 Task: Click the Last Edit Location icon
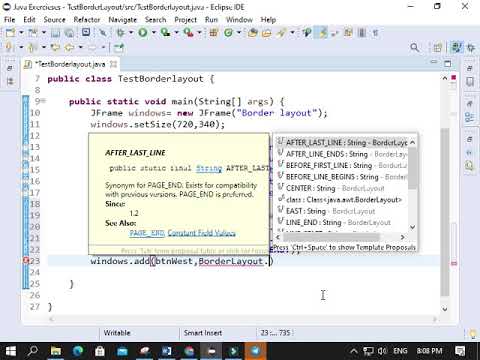pyautogui.click(x=55, y=47)
